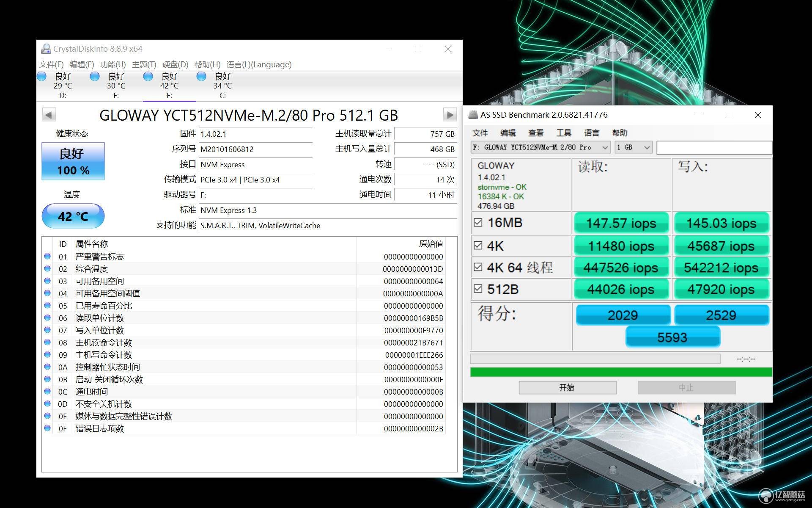Uncheck the 512B test checkbox
Viewport: 812px width, 508px height.
[478, 289]
